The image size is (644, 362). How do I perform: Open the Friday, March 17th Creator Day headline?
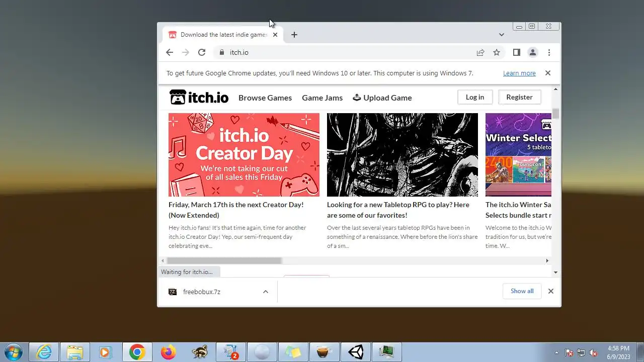pos(236,210)
